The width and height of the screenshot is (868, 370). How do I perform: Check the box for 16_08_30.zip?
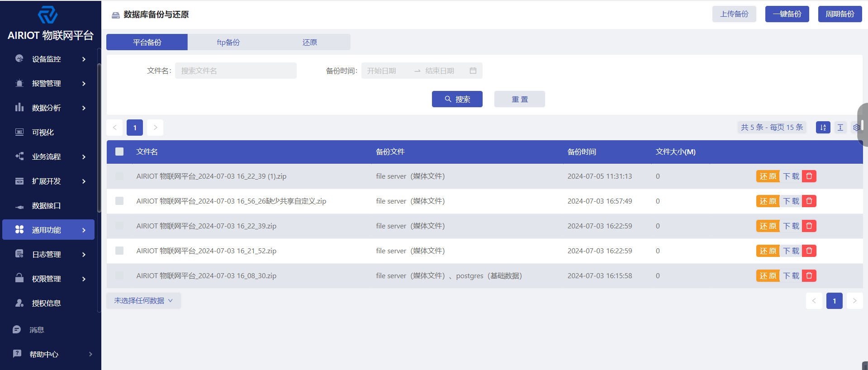[x=119, y=275]
